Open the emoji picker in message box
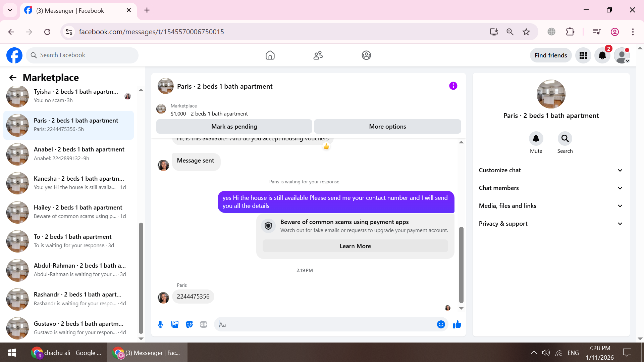644x362 pixels. point(441,324)
